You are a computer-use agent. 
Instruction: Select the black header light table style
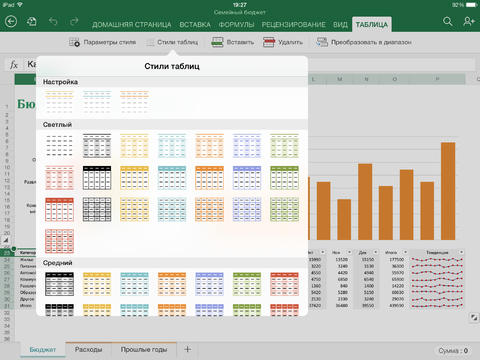click(x=97, y=178)
